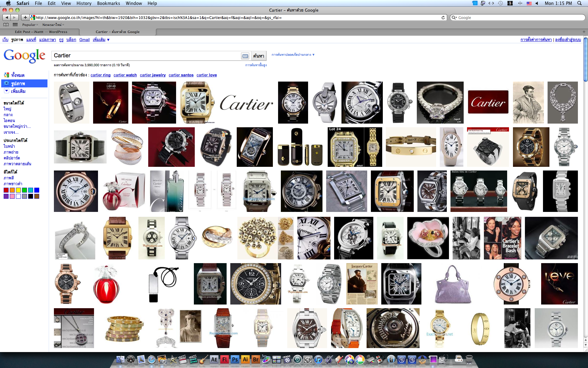588x368 pixels.
Task: Add bookmark with the plus button
Action: coord(25,17)
